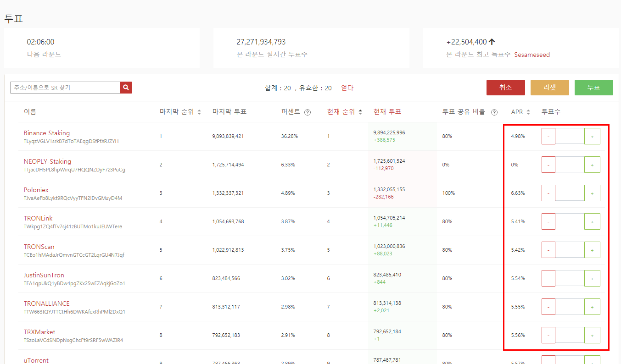Image resolution: width=621 pixels, height=364 pixels.
Task: Click help icon beside 투표 공유 비율
Action: [494, 112]
